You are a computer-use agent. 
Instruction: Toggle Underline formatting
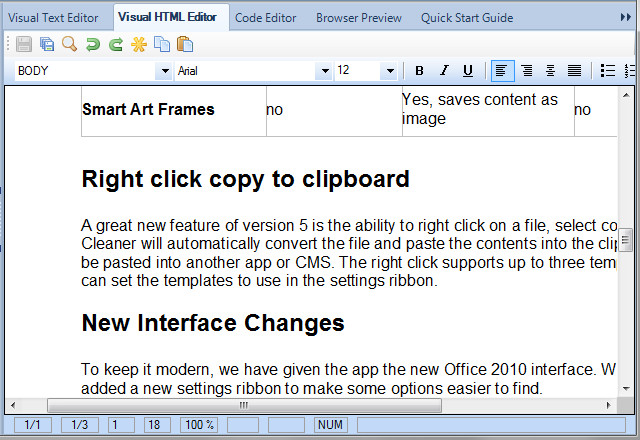pyautogui.click(x=468, y=71)
